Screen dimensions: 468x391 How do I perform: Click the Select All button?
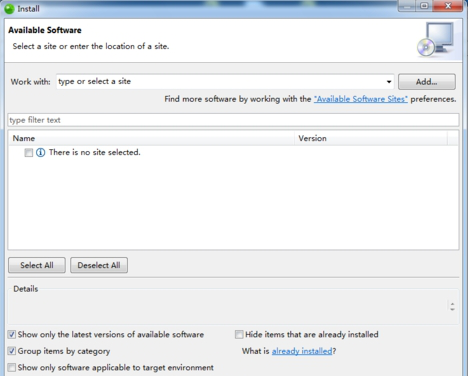(x=37, y=265)
